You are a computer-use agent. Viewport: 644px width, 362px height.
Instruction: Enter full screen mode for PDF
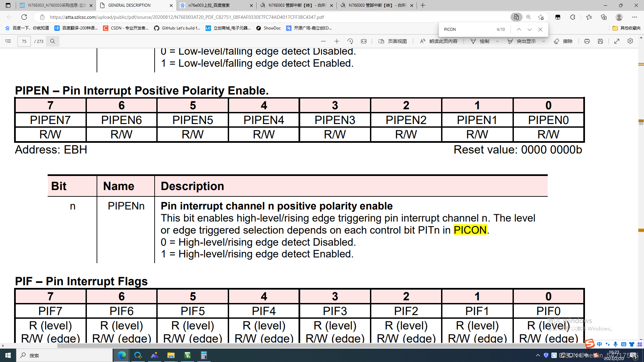pos(616,41)
